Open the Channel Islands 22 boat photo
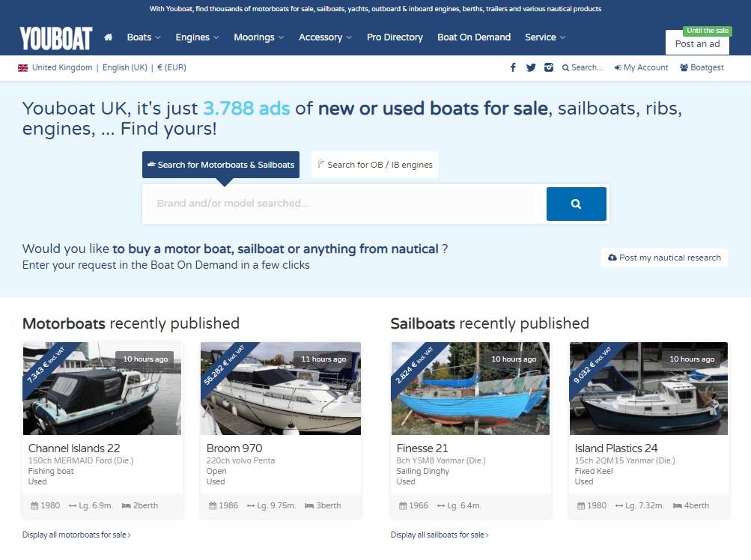 [x=102, y=389]
